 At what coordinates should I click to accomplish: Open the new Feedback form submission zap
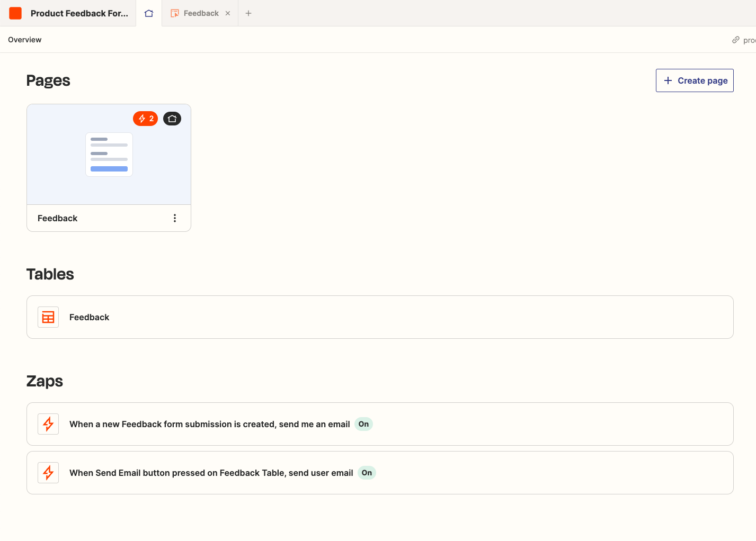pos(380,424)
